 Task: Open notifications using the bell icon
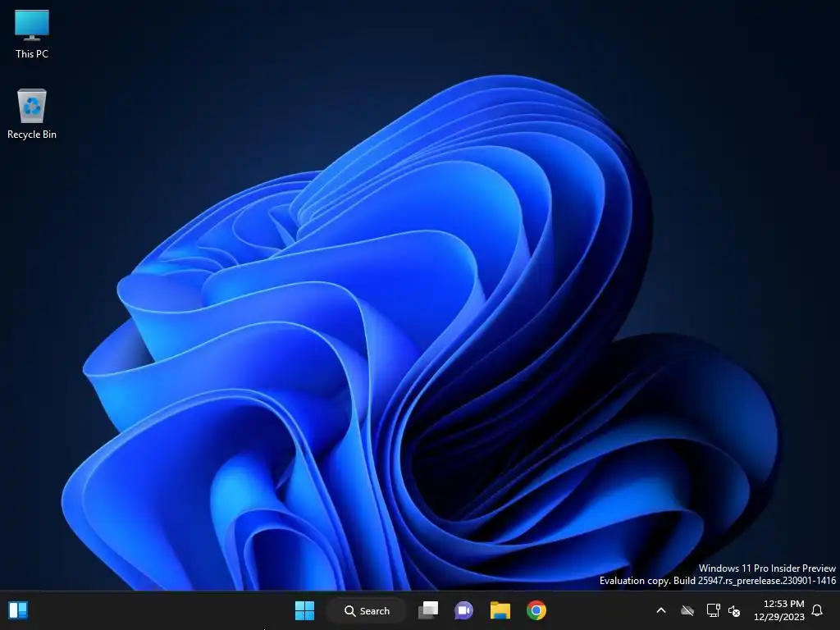pos(817,610)
